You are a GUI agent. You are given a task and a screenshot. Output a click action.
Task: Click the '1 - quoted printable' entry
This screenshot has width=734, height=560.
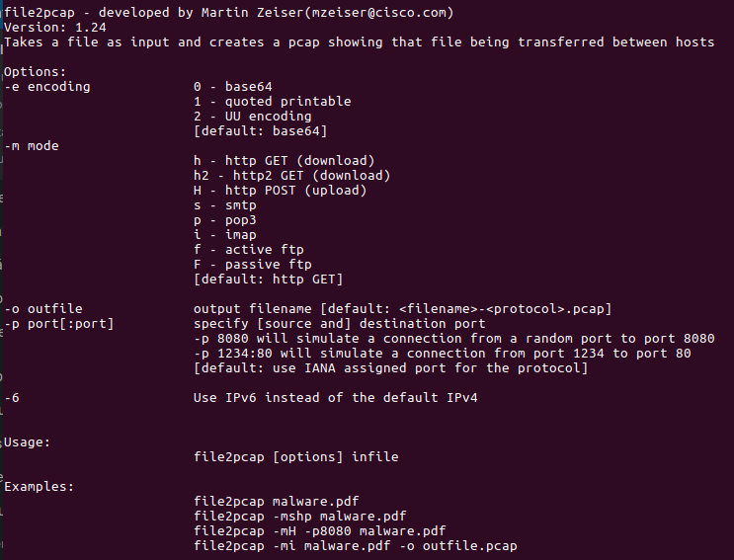tap(273, 102)
